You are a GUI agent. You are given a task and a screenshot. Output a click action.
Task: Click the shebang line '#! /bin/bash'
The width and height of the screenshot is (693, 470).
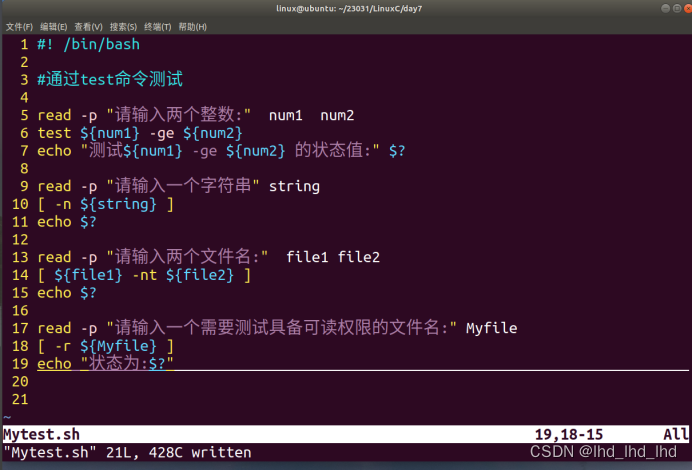88,44
